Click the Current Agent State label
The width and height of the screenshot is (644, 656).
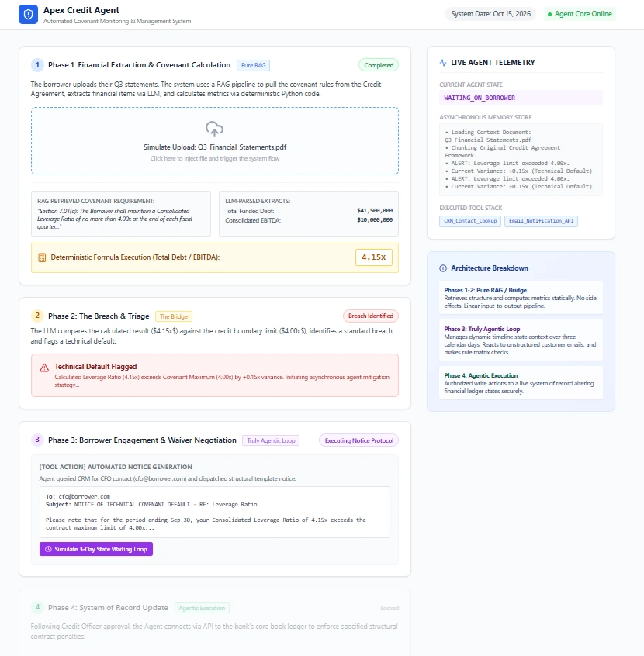471,85
